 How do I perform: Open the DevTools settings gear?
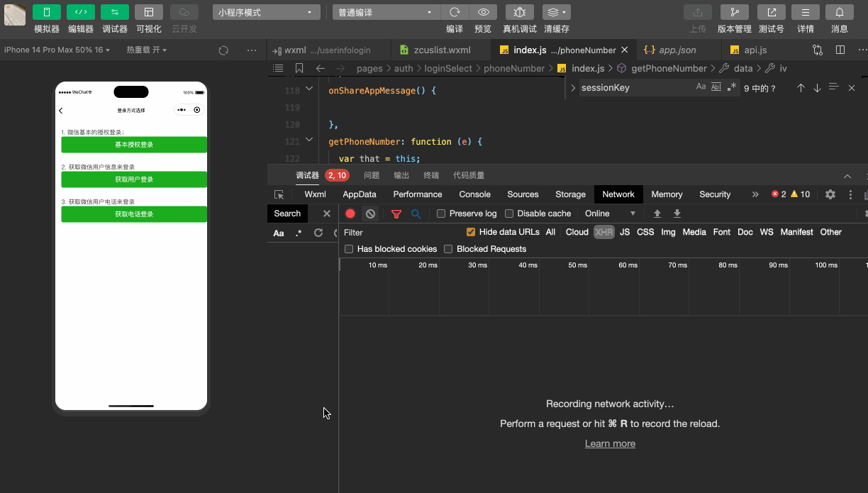click(x=830, y=194)
